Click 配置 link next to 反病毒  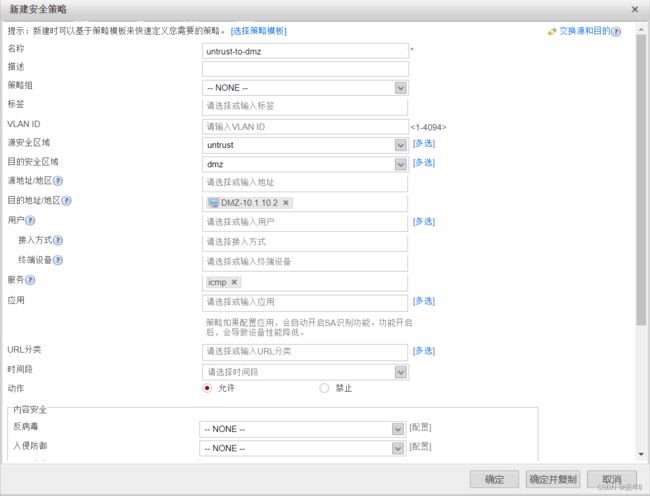tap(420, 427)
